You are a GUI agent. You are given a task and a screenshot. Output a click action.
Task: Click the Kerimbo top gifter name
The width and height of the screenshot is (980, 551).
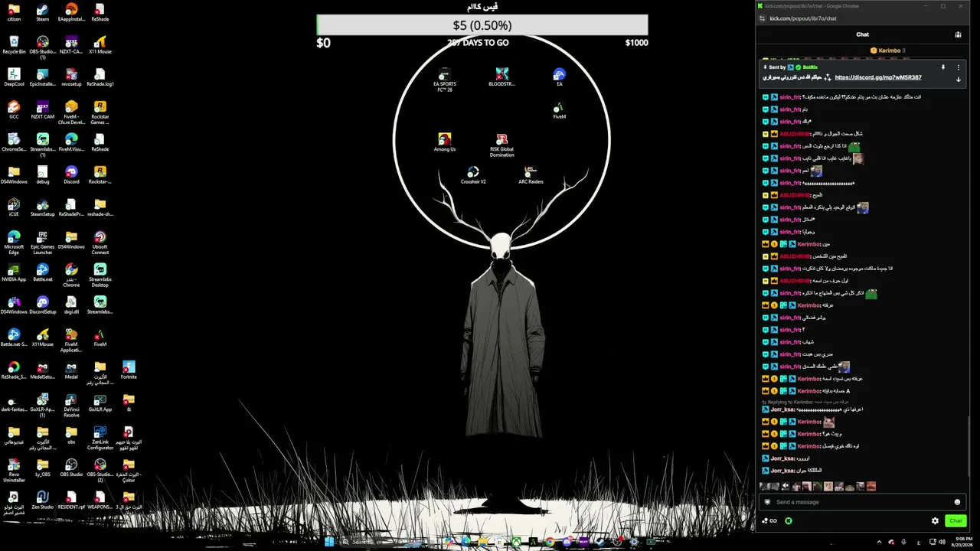tap(890, 51)
